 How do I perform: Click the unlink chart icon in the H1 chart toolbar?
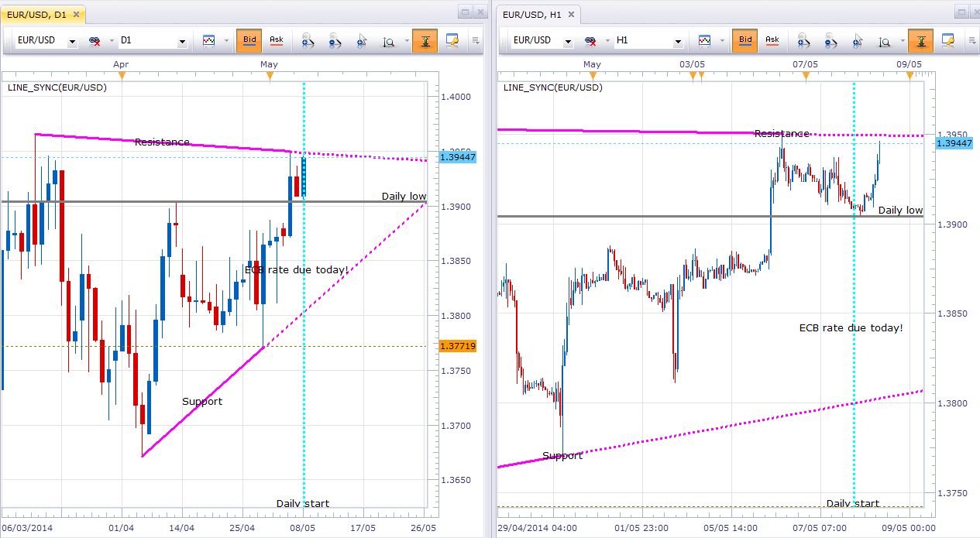[590, 40]
